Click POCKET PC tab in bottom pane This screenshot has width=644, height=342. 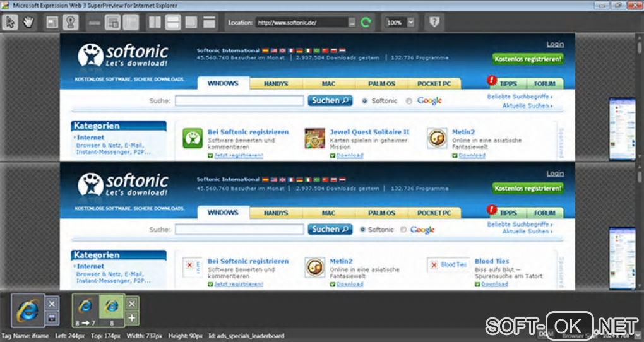click(x=434, y=213)
